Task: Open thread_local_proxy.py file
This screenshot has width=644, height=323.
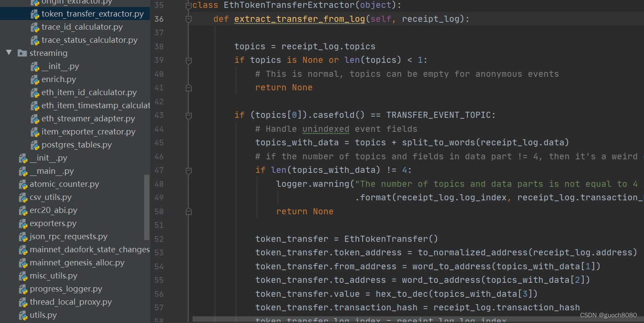Action: point(71,302)
